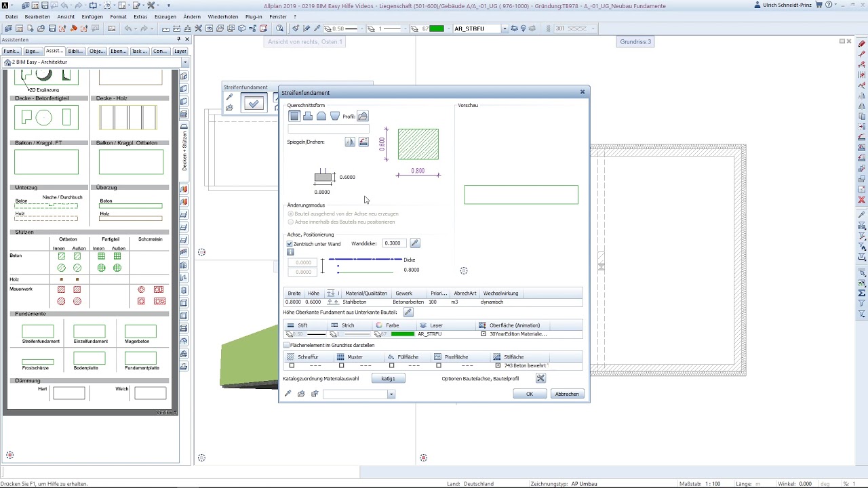The image size is (868, 488).
Task: Switch to the Layer tab
Action: coord(180,52)
